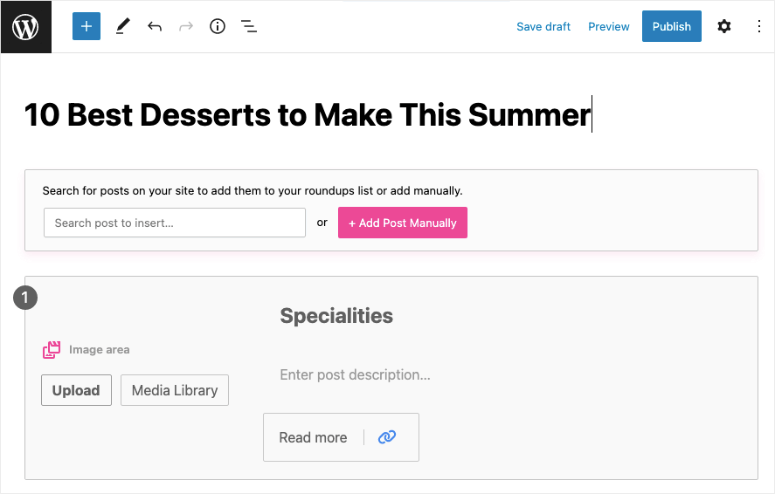Toggle the settings gear sidebar
Screen dimensions: 775x494
pos(724,26)
